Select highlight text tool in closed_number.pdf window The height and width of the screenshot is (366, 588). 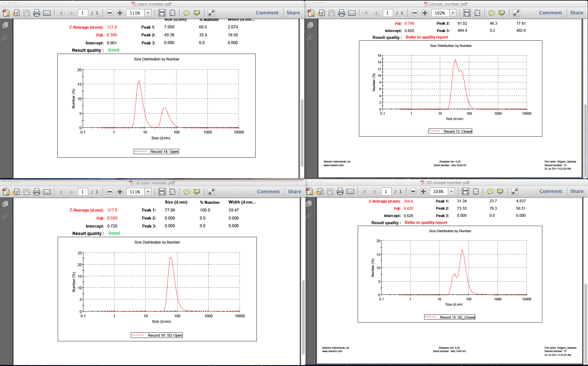pyautogui.click(x=502, y=13)
